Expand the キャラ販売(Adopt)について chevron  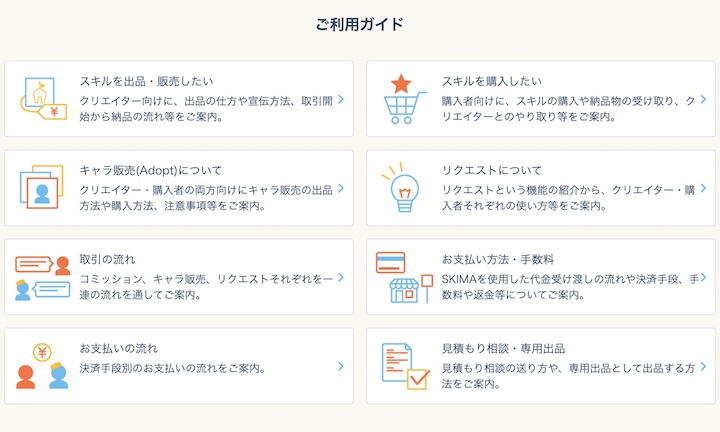(341, 188)
